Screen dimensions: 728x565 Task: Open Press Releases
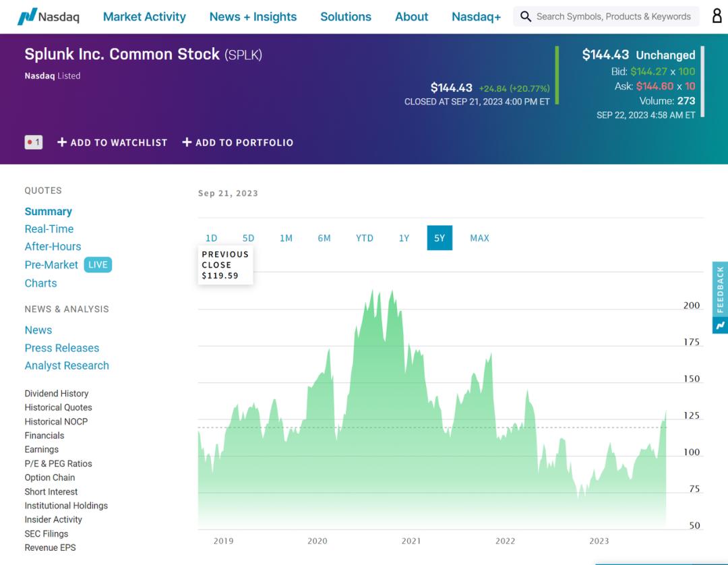[x=62, y=348]
